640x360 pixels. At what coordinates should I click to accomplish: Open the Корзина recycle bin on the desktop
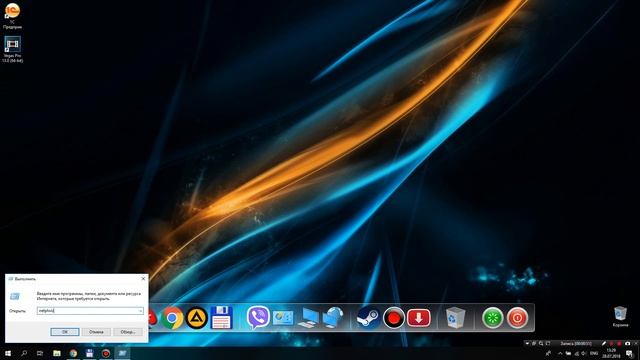[620, 317]
